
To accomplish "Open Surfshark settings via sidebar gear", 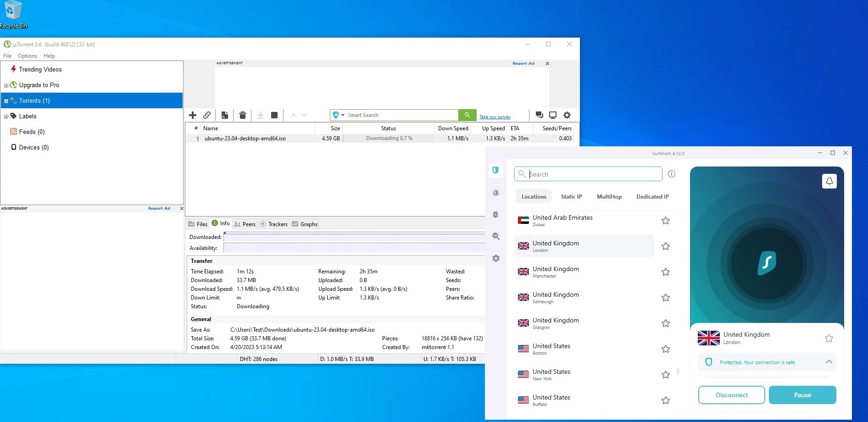I will click(495, 258).
